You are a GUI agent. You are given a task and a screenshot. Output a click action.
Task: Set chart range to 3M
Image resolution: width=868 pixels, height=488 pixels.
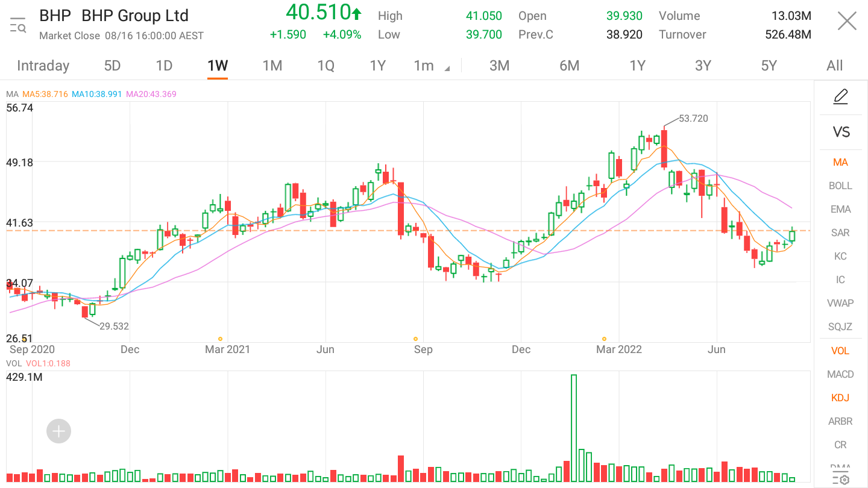pos(500,66)
